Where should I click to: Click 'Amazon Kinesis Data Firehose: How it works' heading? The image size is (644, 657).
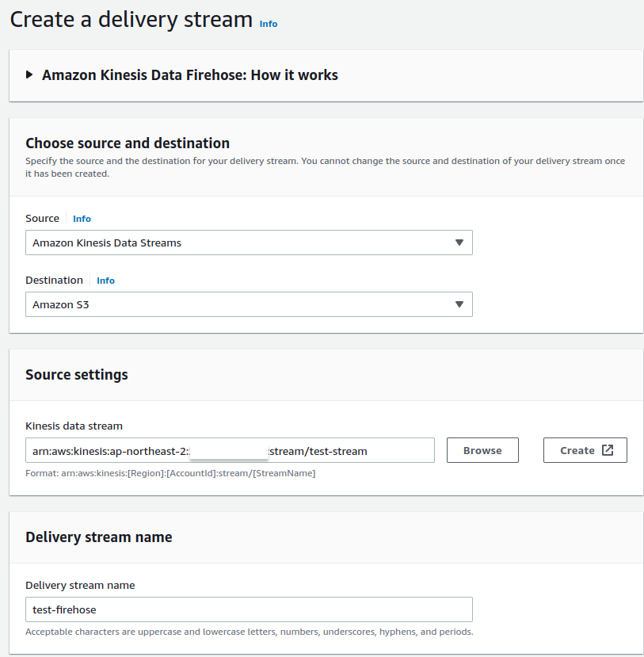point(189,75)
